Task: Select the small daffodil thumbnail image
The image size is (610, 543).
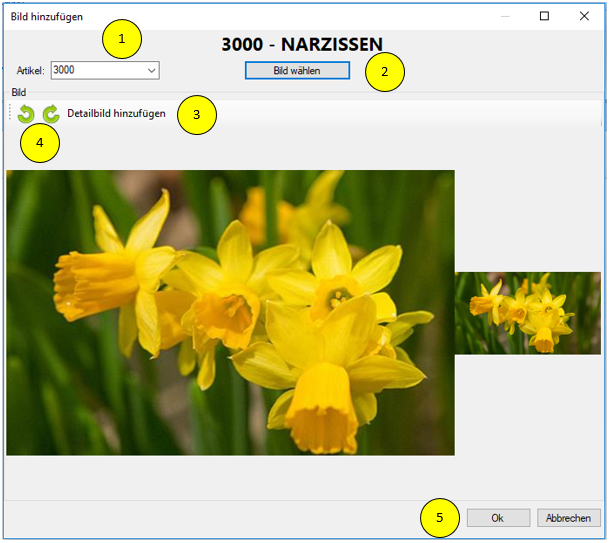Action: click(528, 313)
